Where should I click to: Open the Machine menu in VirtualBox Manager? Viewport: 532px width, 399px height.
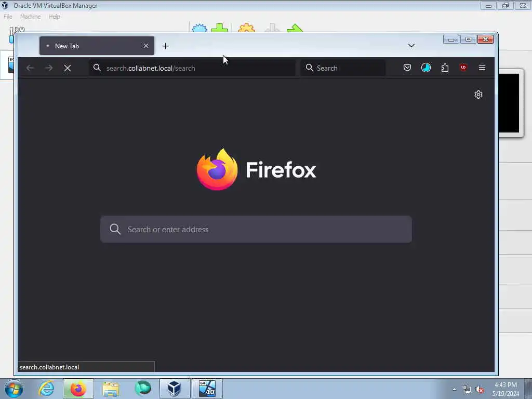coord(30,17)
